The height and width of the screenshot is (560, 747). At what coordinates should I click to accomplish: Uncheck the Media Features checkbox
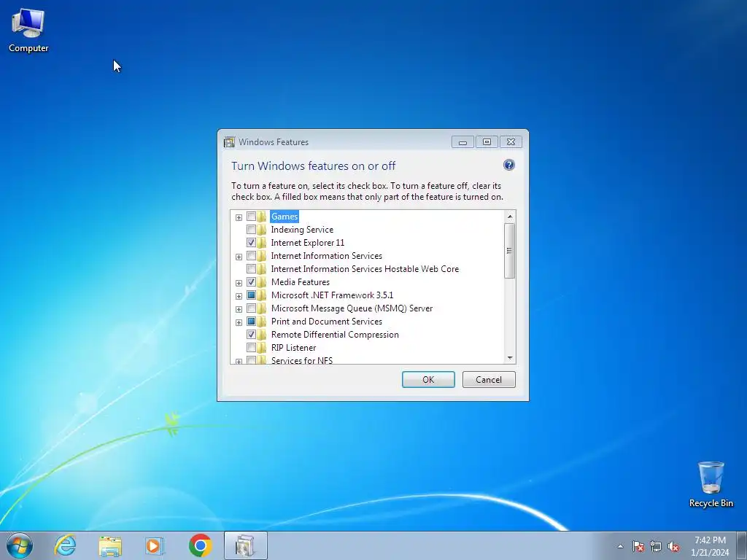251,282
